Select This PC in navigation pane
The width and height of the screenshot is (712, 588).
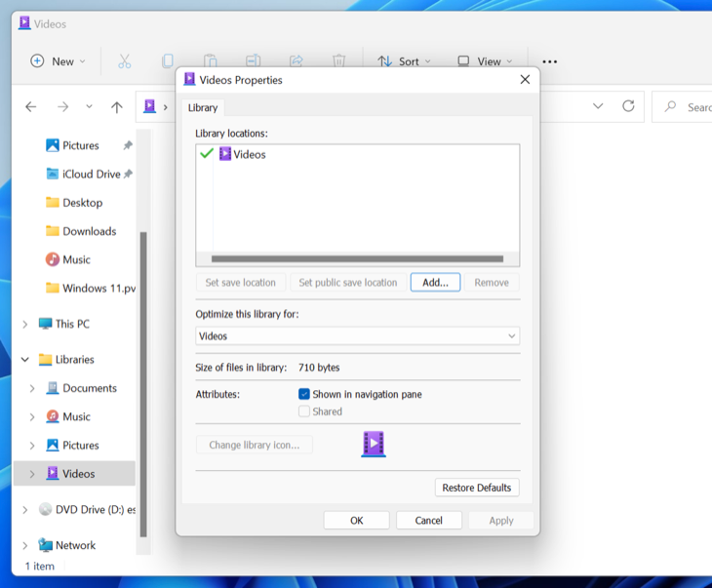[x=64, y=324]
